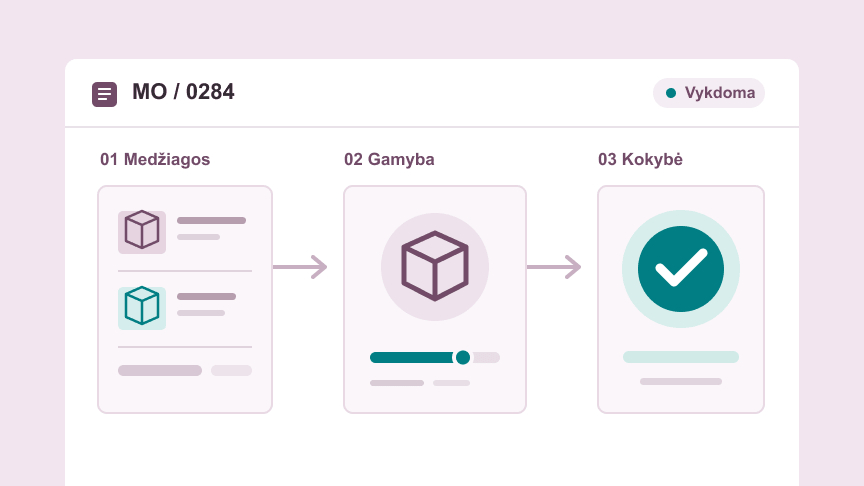Open the 02 Gamyba step heading

pyautogui.click(x=389, y=160)
